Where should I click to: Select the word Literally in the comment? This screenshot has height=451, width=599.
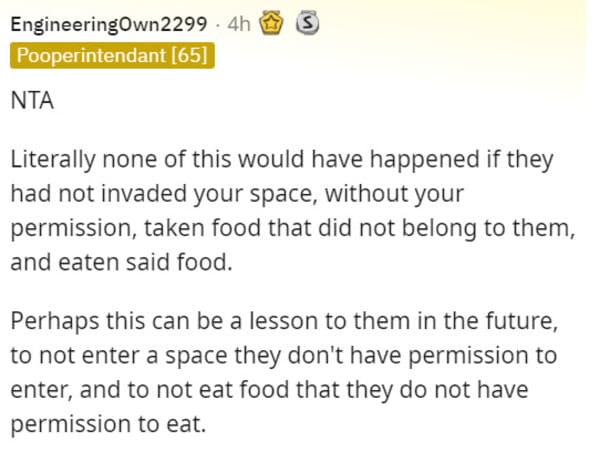pos(53,160)
